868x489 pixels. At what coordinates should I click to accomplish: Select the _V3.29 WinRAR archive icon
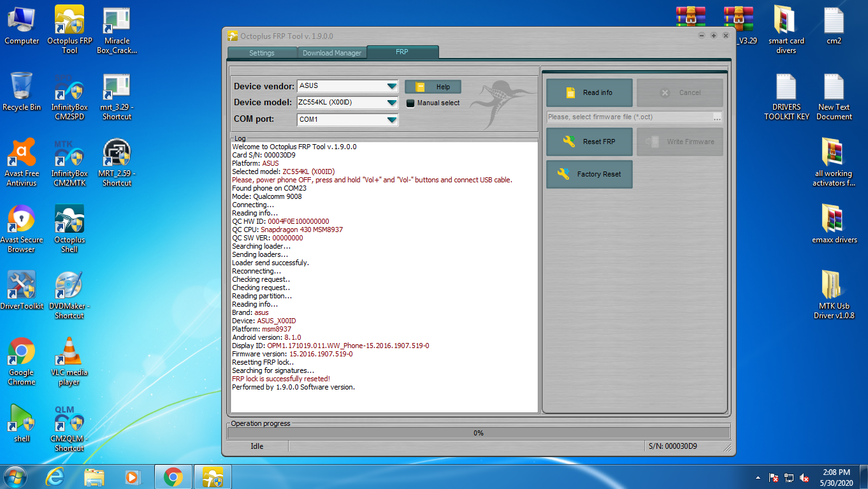(739, 26)
